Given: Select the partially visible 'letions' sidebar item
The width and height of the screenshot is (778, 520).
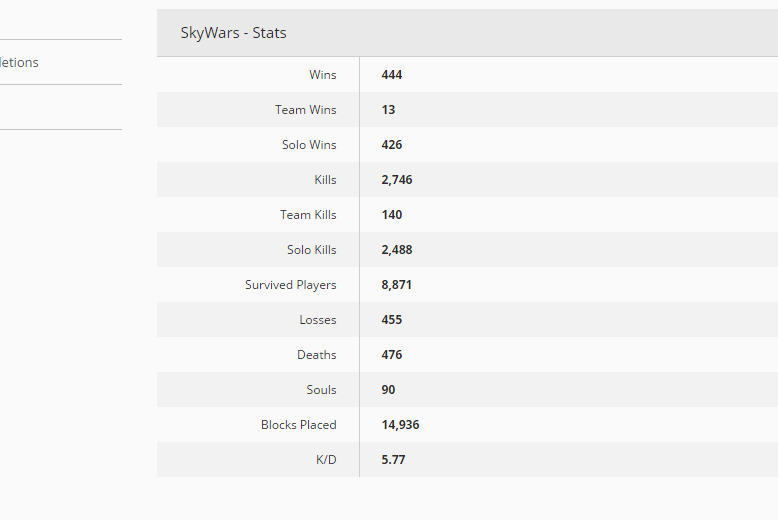Looking at the screenshot, I should (x=19, y=63).
